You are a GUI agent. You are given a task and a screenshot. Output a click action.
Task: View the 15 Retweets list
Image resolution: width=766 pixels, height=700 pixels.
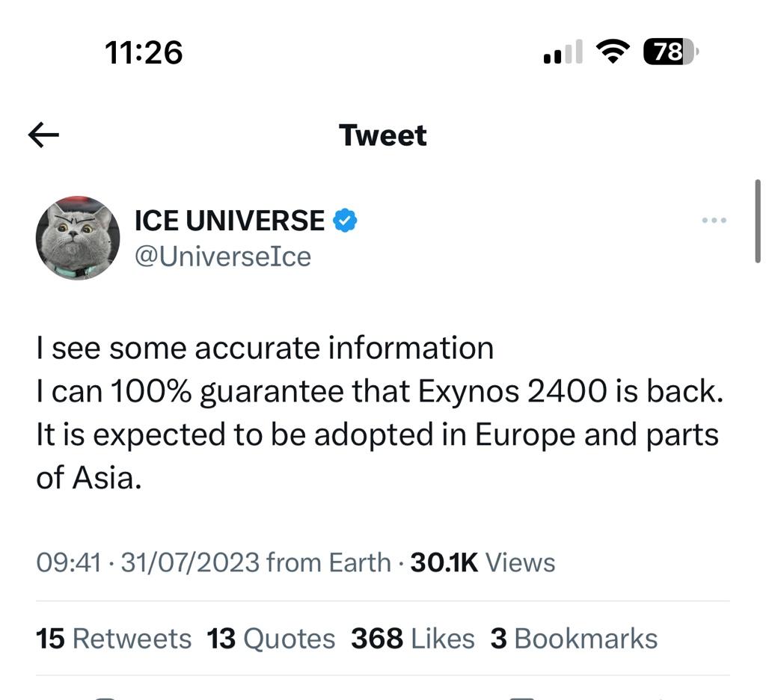click(114, 639)
